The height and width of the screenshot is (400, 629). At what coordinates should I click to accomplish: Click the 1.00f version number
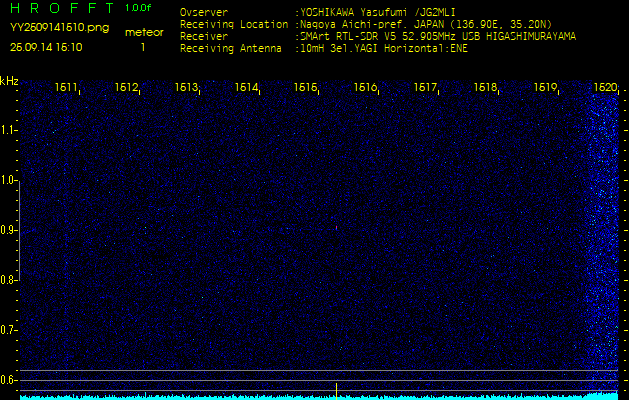pos(139,8)
